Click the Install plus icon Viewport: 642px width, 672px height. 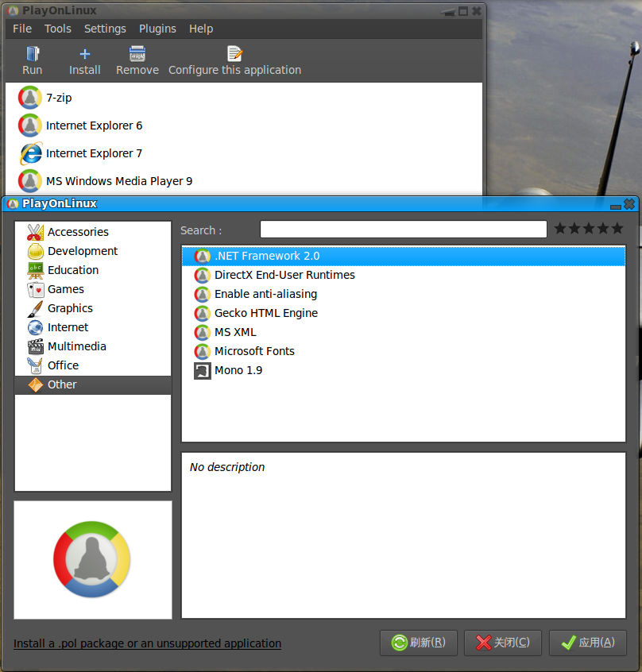click(85, 54)
